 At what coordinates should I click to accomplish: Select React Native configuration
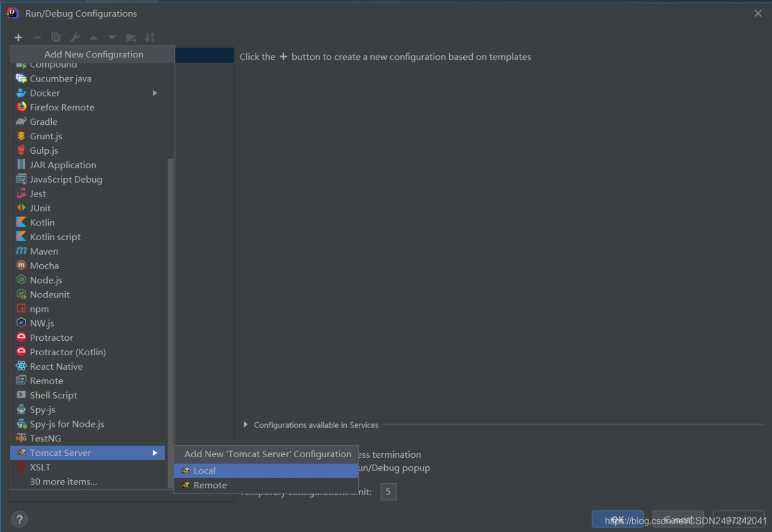click(x=87, y=367)
